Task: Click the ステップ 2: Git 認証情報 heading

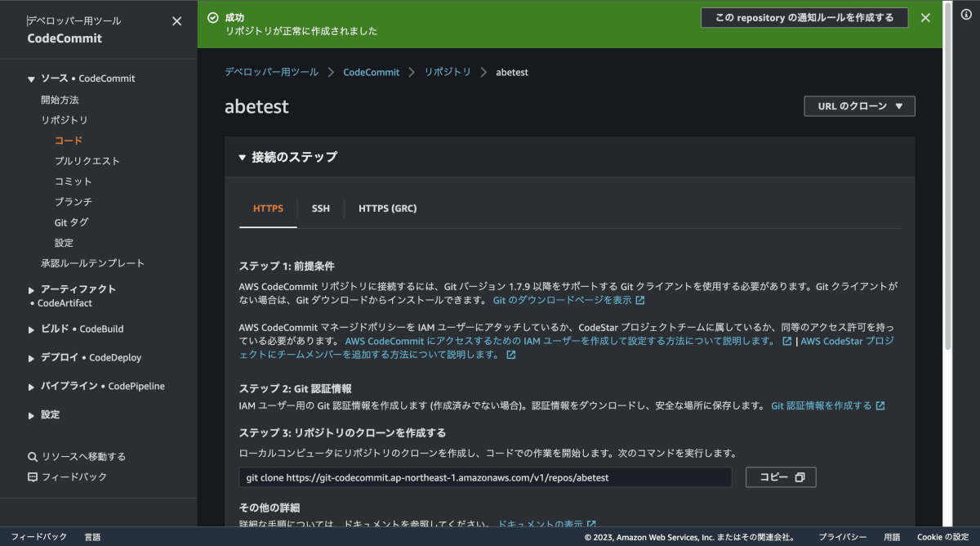Action: [x=295, y=389]
